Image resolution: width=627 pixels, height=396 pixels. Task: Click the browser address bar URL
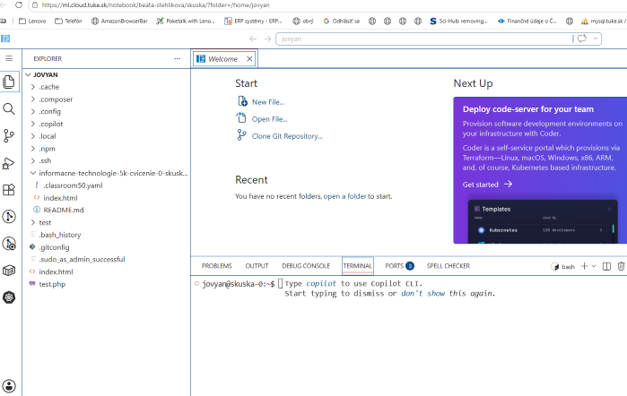[x=156, y=5]
